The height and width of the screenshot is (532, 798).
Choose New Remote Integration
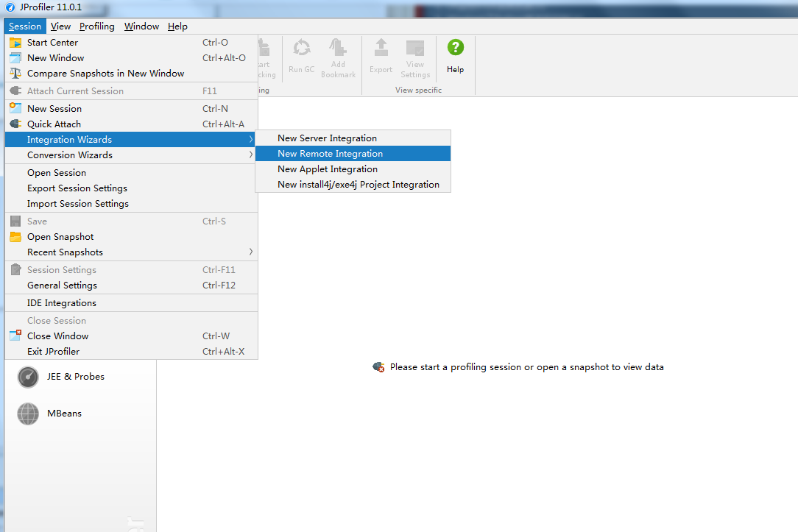(353, 154)
